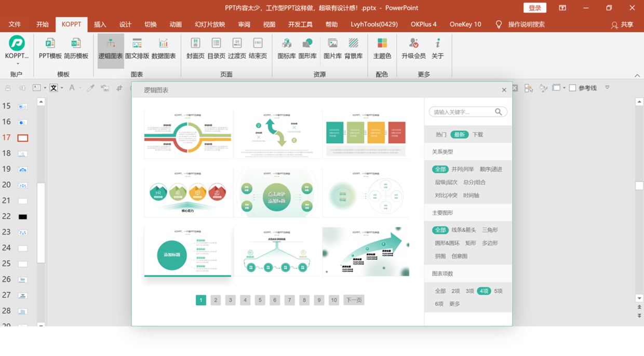Screen dimensions: 644x356
Task: Insert a 结束页 ending page
Action: click(258, 49)
